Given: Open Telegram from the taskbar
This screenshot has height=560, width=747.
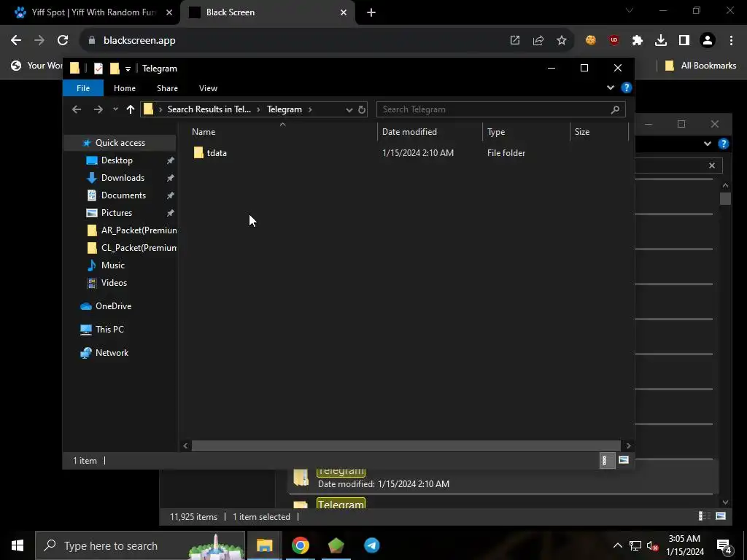Looking at the screenshot, I should pyautogui.click(x=371, y=545).
